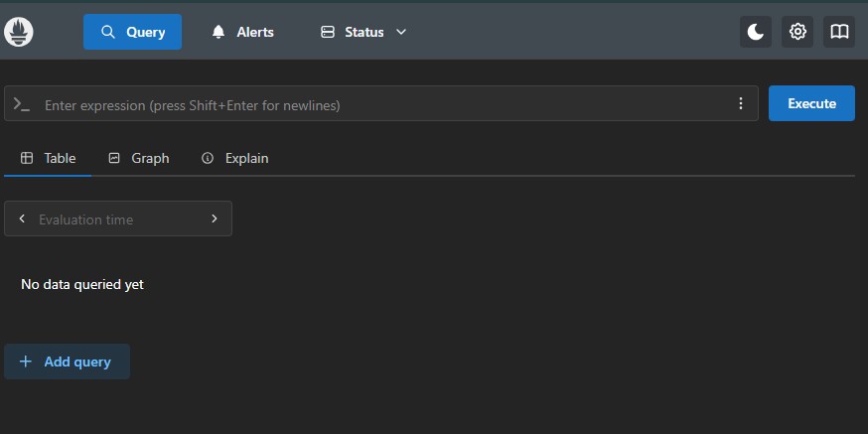This screenshot has width=868, height=434.
Task: Open the three-dot expression options menu
Action: pos(740,104)
